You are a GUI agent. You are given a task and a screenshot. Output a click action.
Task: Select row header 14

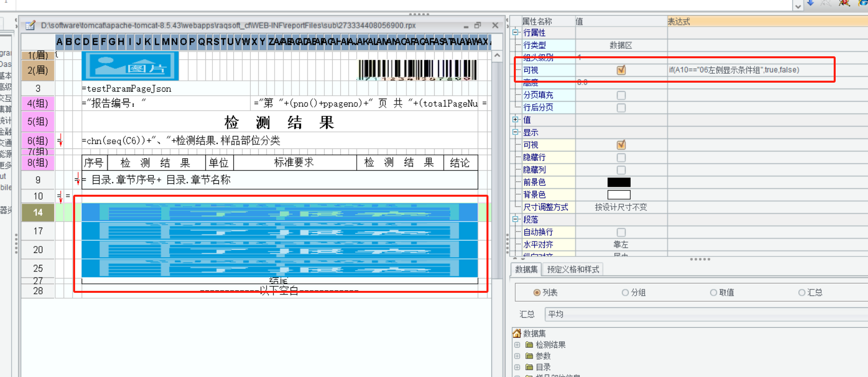click(38, 213)
